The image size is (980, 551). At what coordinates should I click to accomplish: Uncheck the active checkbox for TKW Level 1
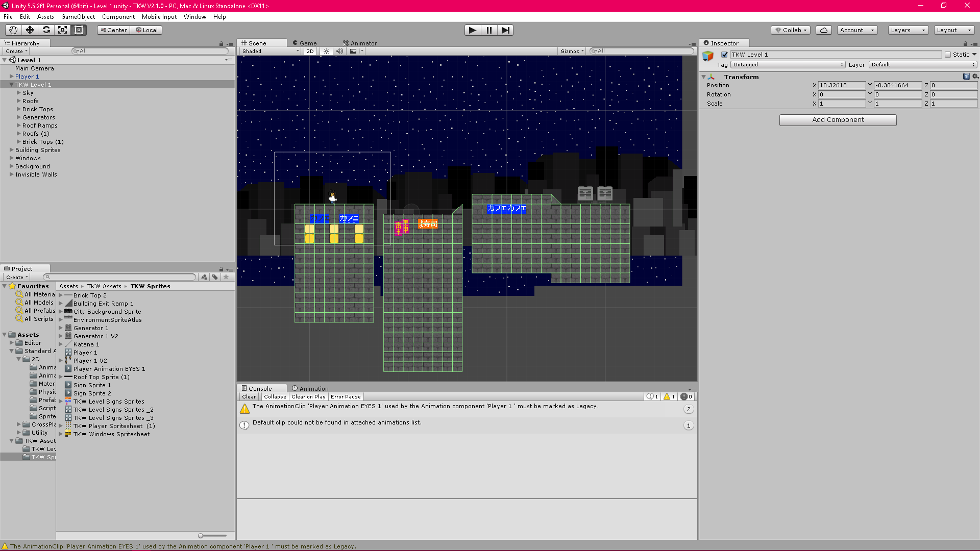pos(724,54)
